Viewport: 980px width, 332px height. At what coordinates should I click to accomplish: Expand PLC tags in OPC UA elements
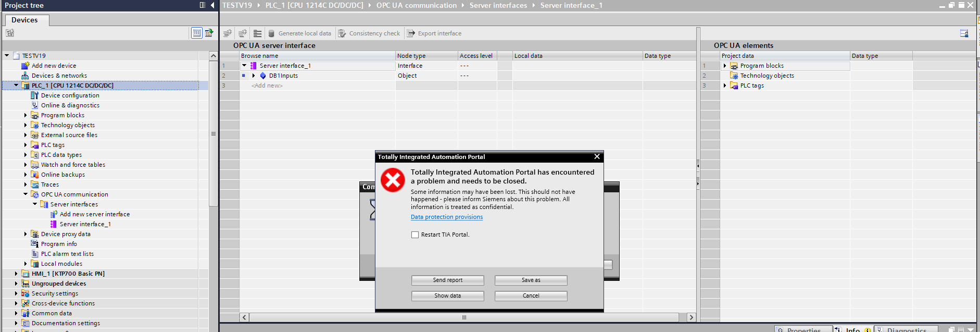click(x=725, y=85)
